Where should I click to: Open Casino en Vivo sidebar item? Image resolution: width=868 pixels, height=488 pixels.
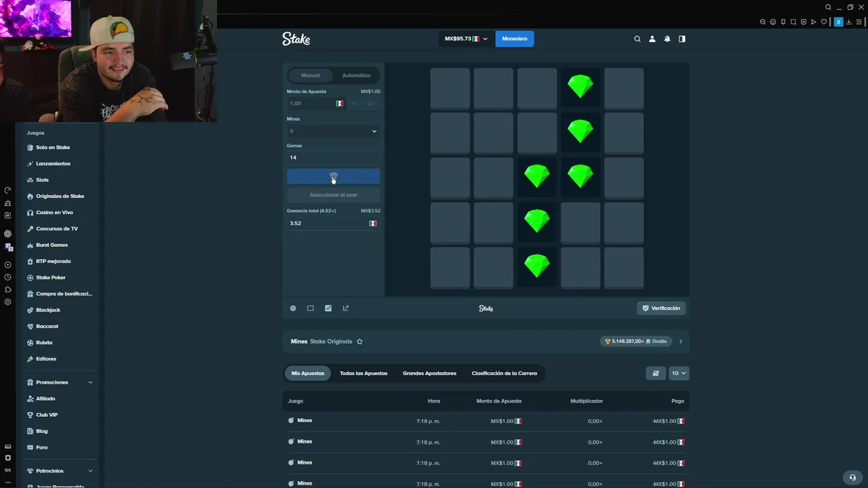(x=54, y=212)
